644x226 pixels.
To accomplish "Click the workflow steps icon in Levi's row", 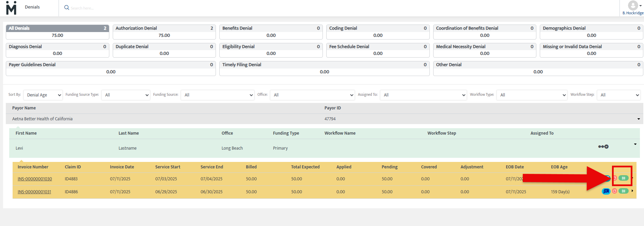I will pyautogui.click(x=603, y=147).
